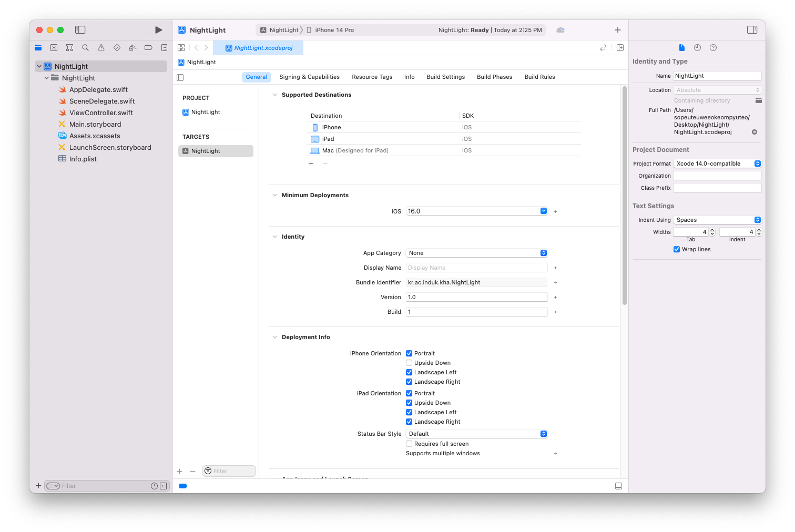Toggle the debug area at bottom

pyautogui.click(x=618, y=486)
